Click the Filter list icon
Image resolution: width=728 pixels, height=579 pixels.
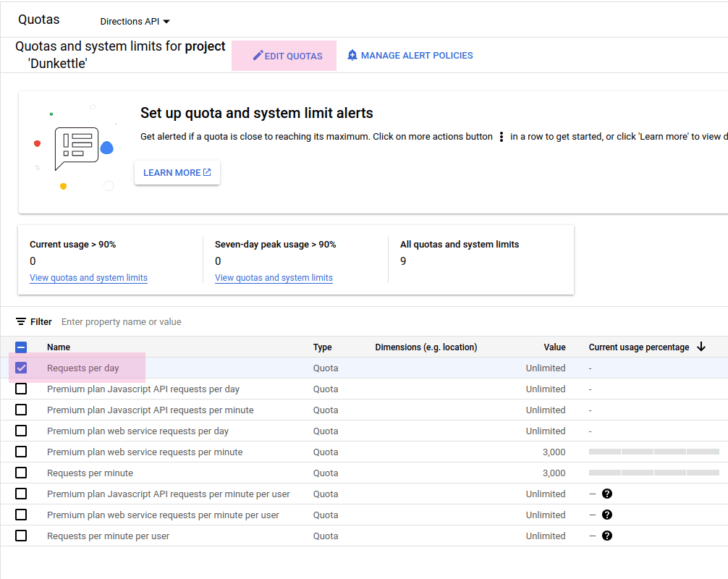pos(21,322)
